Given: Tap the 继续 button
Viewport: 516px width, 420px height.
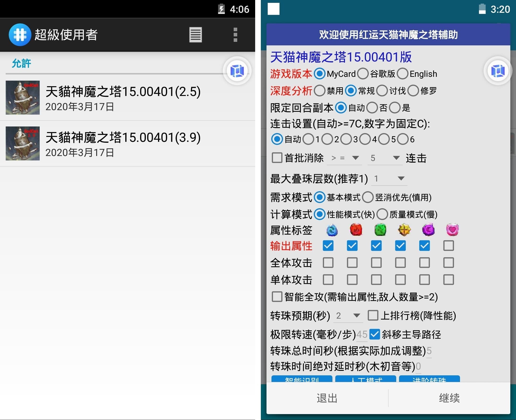Looking at the screenshot, I should point(449,398).
